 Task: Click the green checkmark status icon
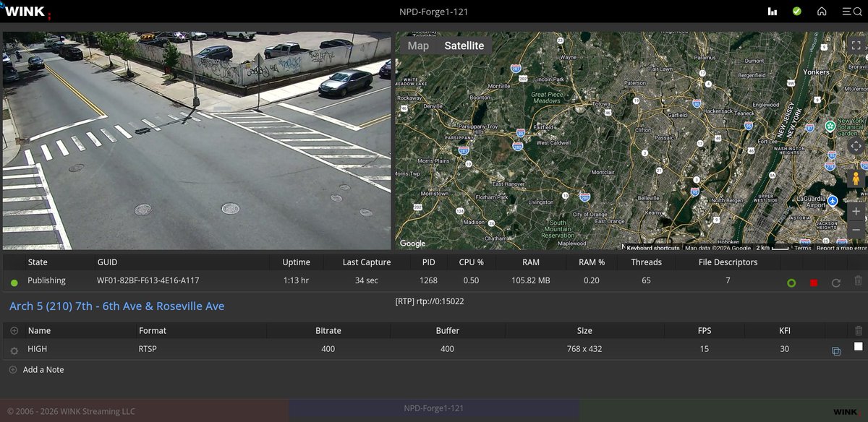pyautogui.click(x=796, y=12)
